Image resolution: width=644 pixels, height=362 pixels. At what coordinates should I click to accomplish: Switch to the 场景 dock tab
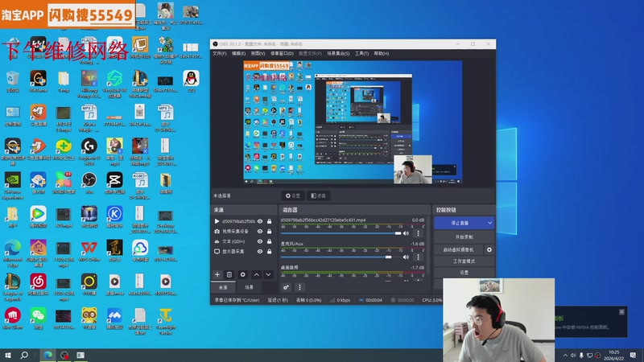pos(249,287)
